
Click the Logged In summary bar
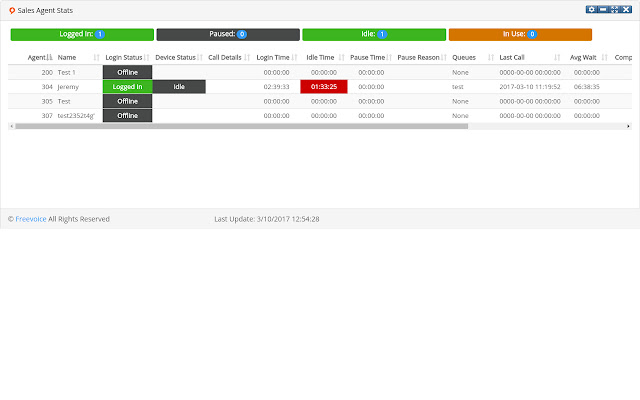pos(82,34)
